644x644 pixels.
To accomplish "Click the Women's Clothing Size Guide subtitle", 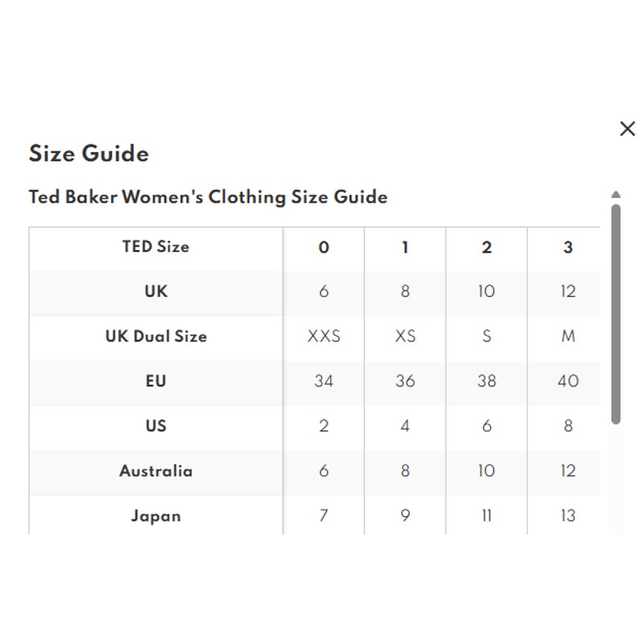I will point(208,196).
